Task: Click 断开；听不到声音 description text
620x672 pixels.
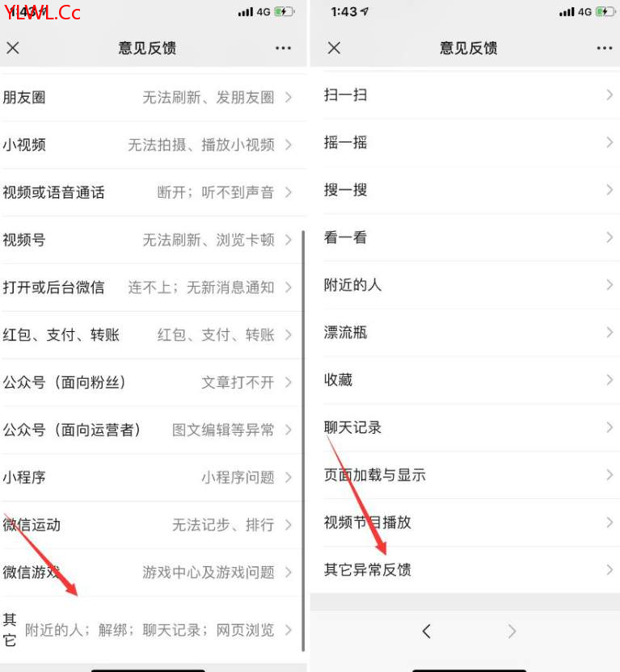Action: 216,192
